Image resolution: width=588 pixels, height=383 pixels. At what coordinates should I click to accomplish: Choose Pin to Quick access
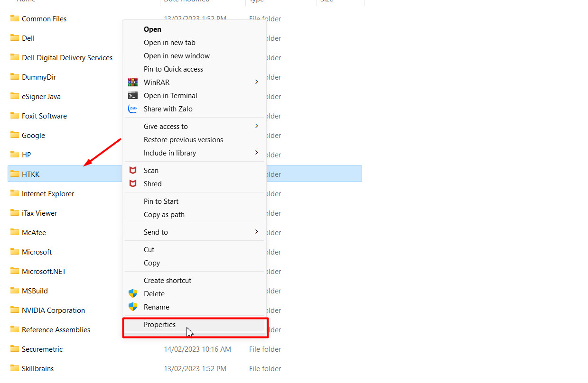pos(173,69)
